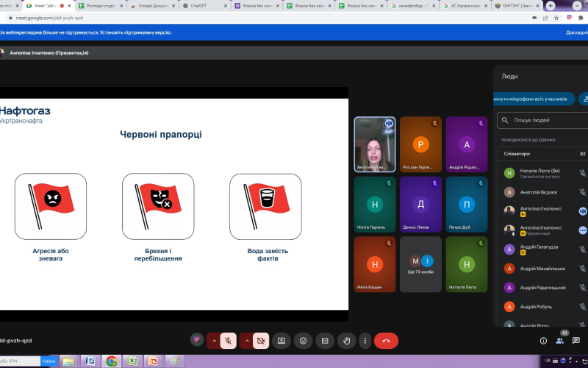Open Paint from the taskbar
Viewport: 588px width, 368px height.
174,361
